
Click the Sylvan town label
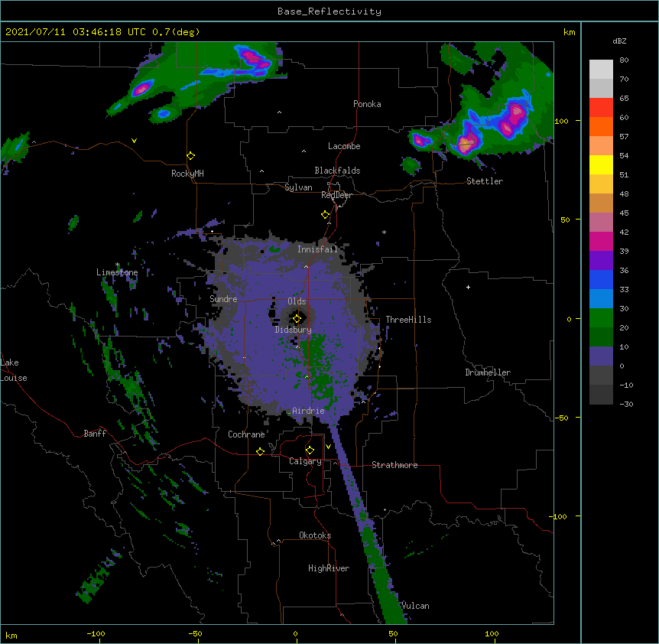(298, 187)
